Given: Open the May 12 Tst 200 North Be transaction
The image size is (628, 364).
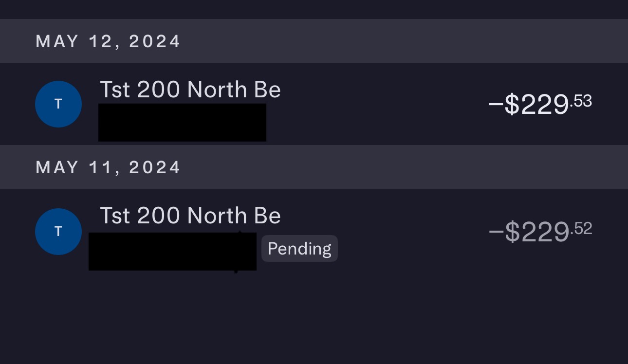Looking at the screenshot, I should (190, 90).
